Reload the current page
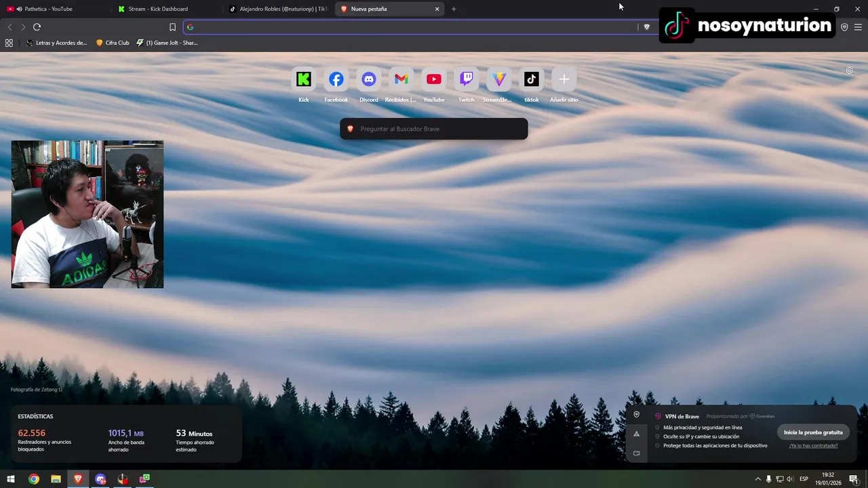 tap(37, 27)
